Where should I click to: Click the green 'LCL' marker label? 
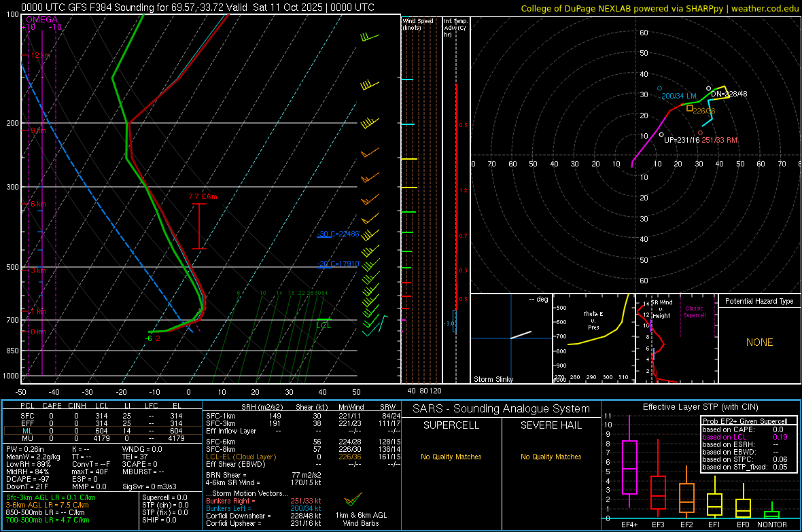(x=324, y=325)
